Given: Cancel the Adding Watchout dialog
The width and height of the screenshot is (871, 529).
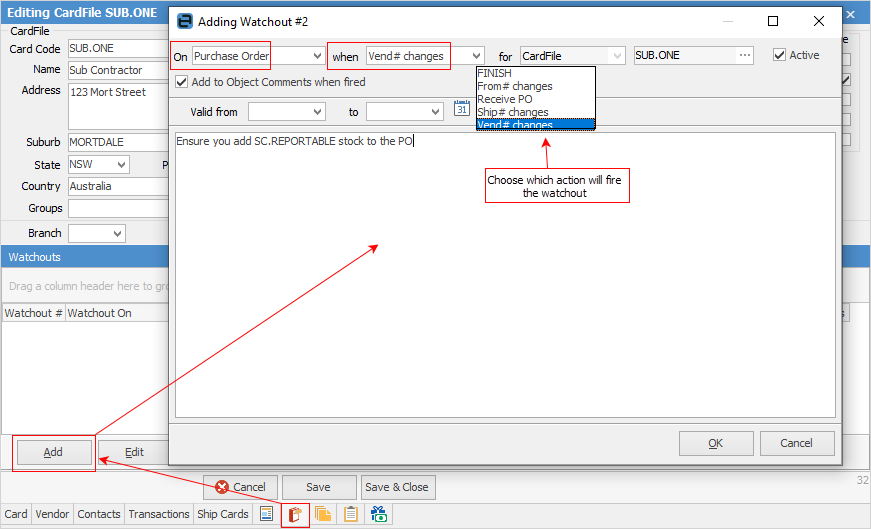Looking at the screenshot, I should point(797,443).
